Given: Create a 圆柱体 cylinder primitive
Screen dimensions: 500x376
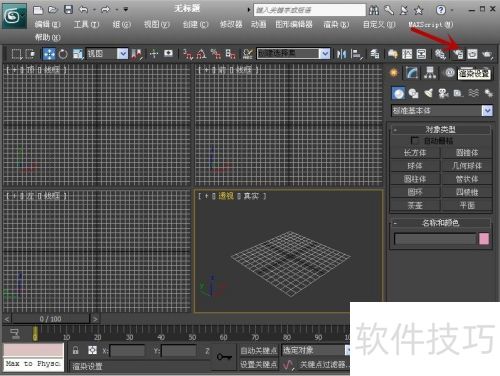Looking at the screenshot, I should [415, 179].
